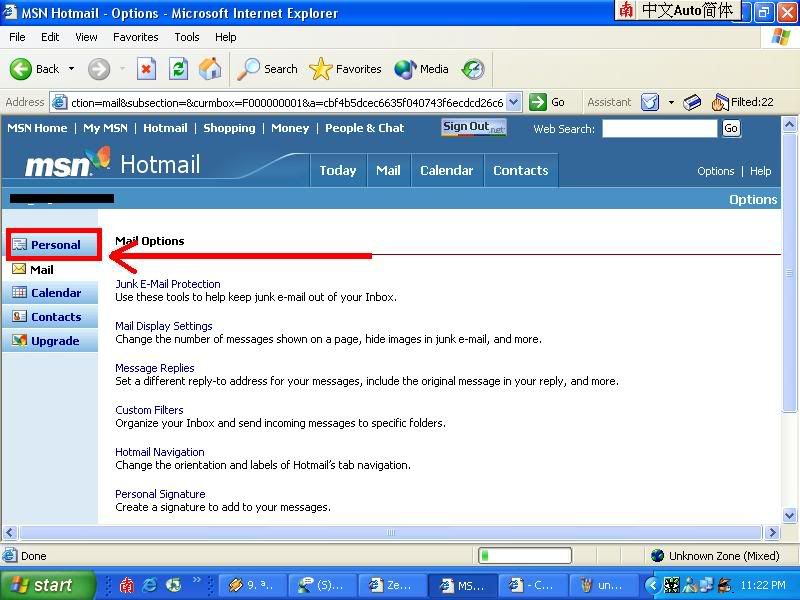This screenshot has width=800, height=600.
Task: Open Upgrade icon in left sidebar
Action: coord(19,340)
